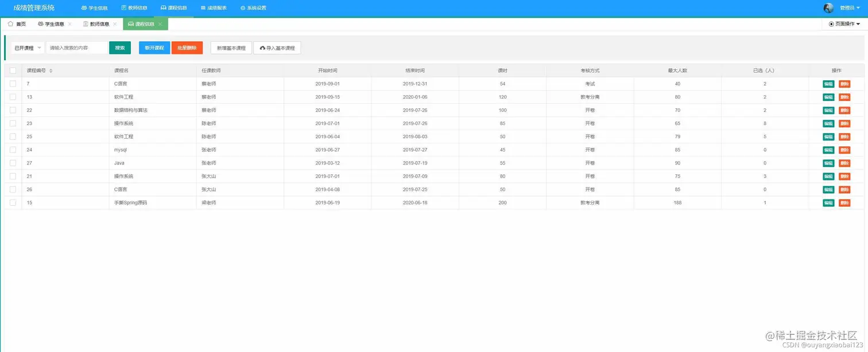Edit course 23 操作系统 row
The width and height of the screenshot is (868, 352).
(x=828, y=123)
